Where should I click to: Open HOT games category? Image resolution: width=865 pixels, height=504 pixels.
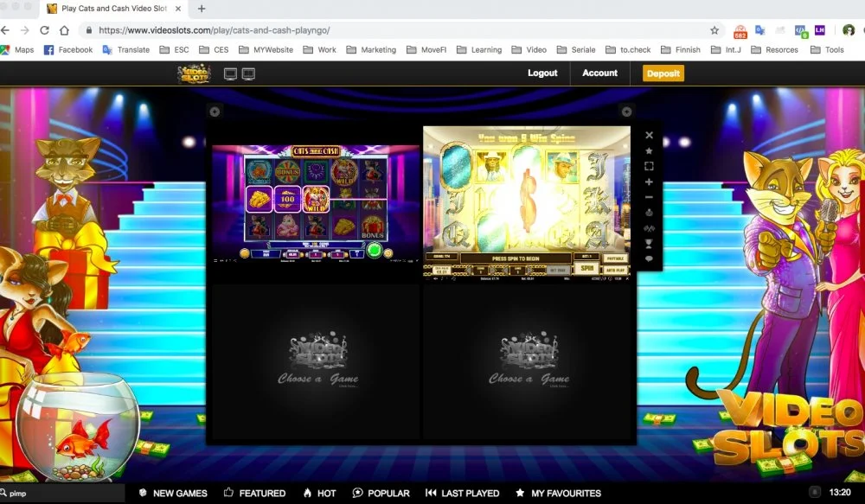319,493
